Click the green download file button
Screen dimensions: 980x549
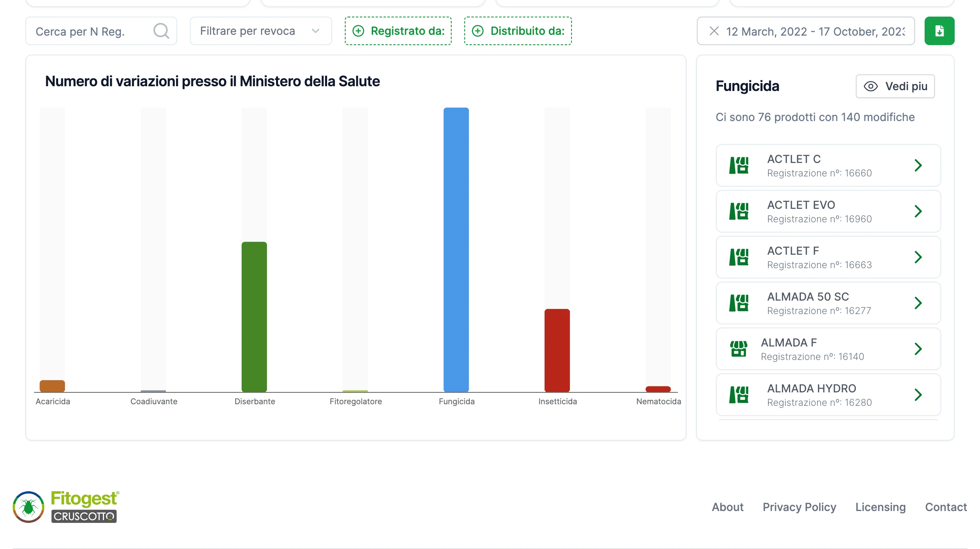[939, 31]
